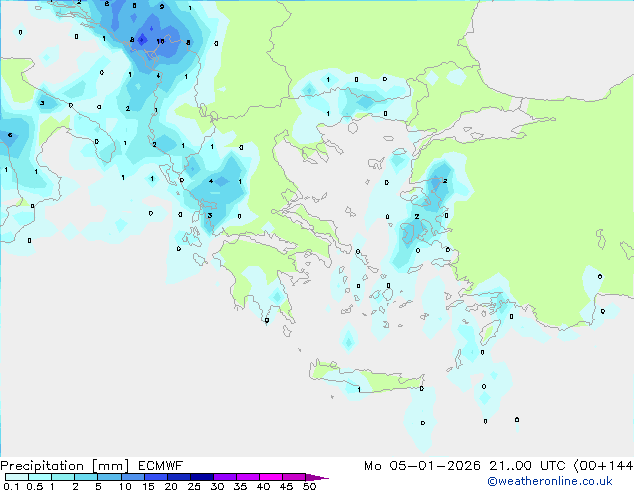Image resolution: width=634 pixels, height=490 pixels.
Task: Click the '40' legend scale label
Action: coord(263,486)
